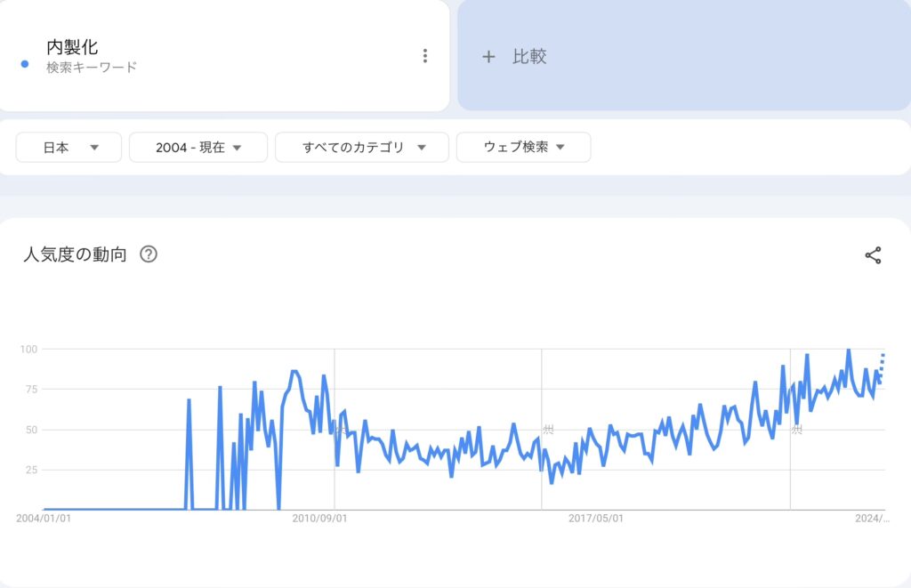Click the blue dot beside 内製化
The height and width of the screenshot is (588, 911).
coord(25,64)
